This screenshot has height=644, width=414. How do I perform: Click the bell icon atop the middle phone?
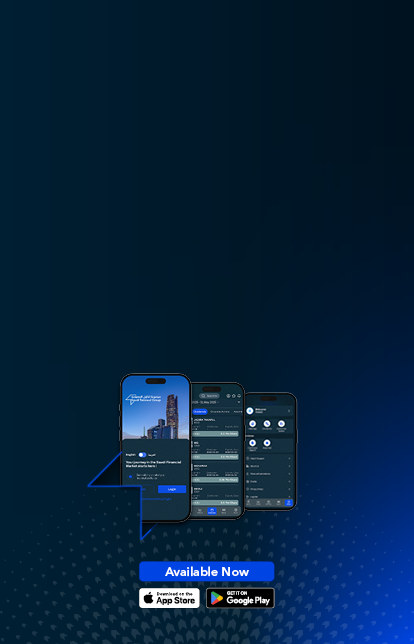(x=239, y=396)
